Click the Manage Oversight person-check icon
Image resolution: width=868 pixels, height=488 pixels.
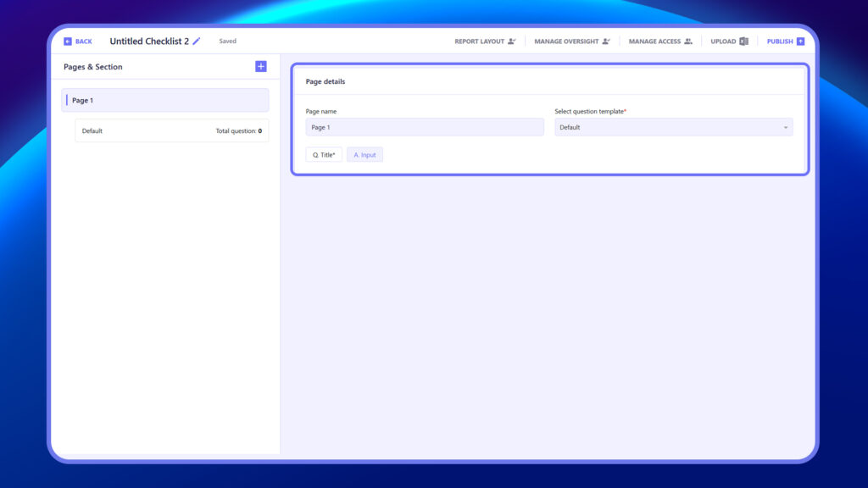tap(606, 42)
